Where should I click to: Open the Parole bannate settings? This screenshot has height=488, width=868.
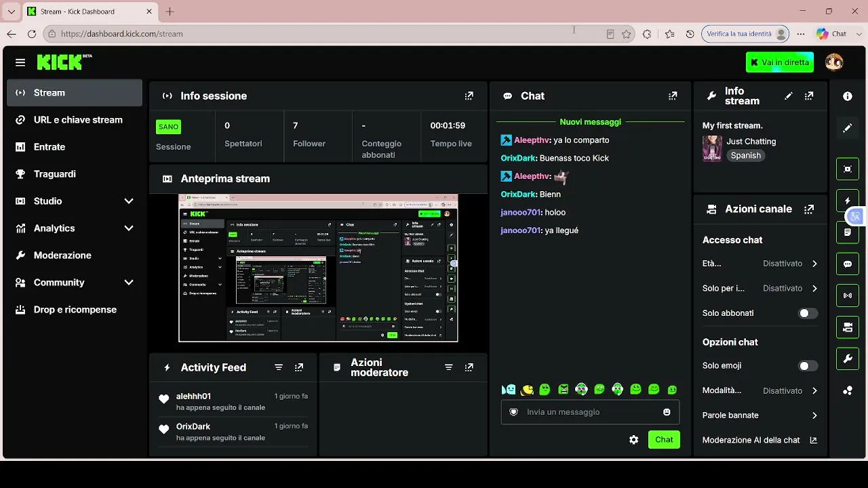tap(759, 415)
